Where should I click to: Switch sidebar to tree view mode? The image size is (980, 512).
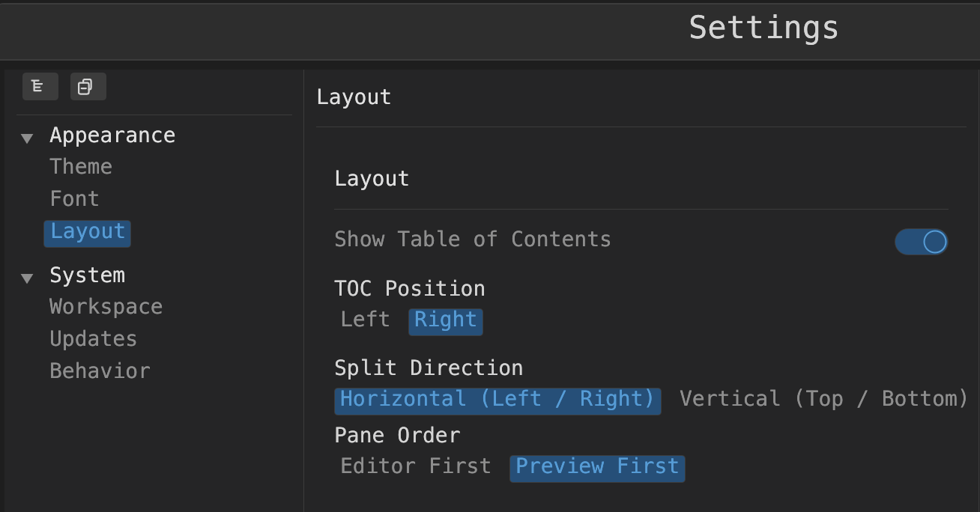click(x=40, y=86)
